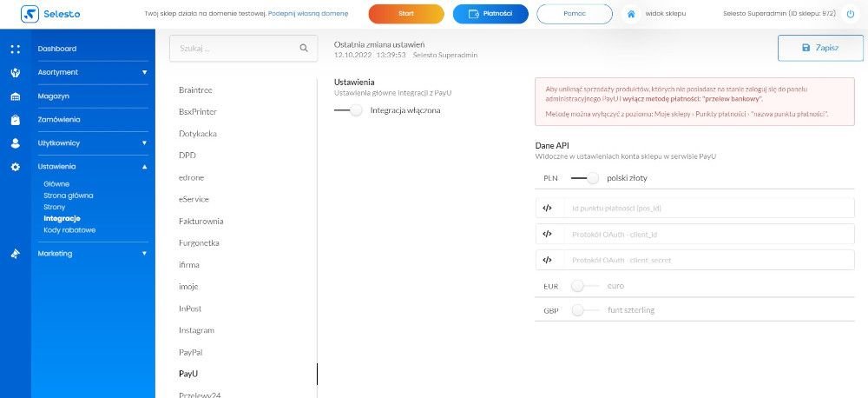868x398 pixels.
Task: Click the code icon beside pos_id field
Action: coord(547,209)
